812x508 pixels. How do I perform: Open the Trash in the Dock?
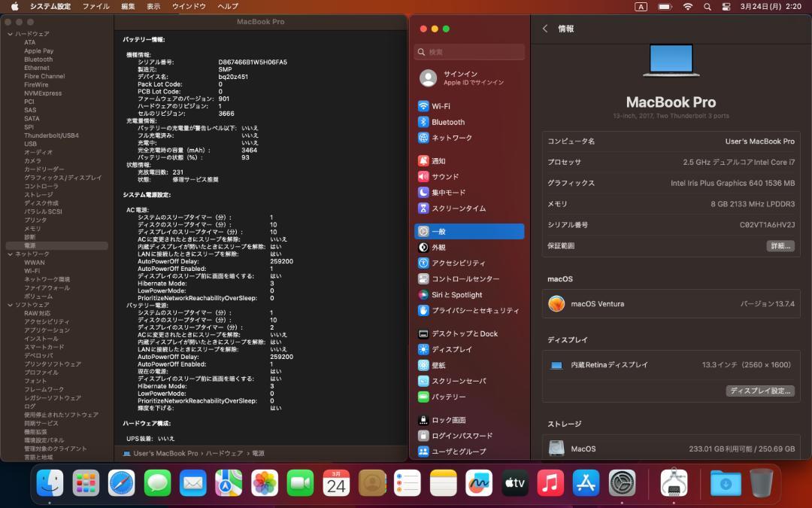[761, 484]
